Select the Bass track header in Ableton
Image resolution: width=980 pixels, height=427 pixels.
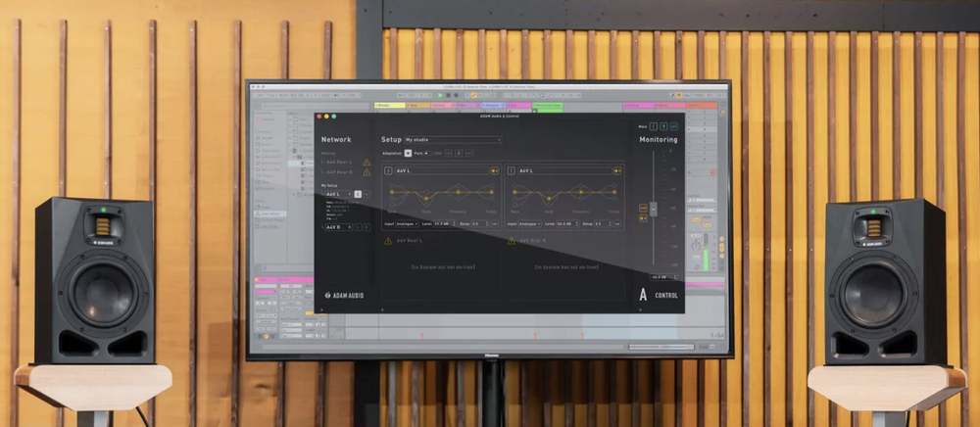(418, 106)
